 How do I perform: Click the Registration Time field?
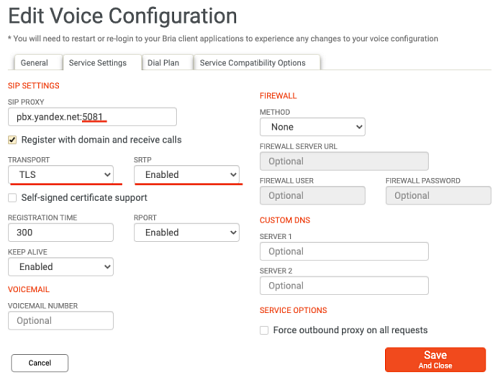[x=61, y=232]
